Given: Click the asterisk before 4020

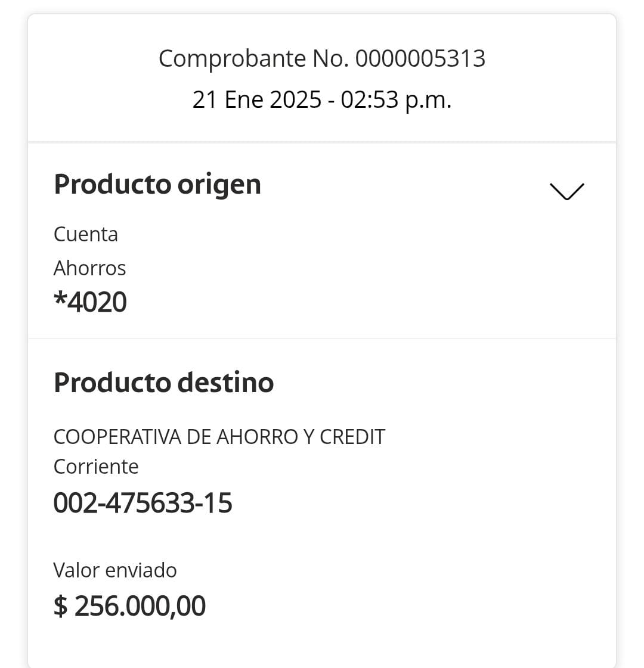Looking at the screenshot, I should [60, 300].
